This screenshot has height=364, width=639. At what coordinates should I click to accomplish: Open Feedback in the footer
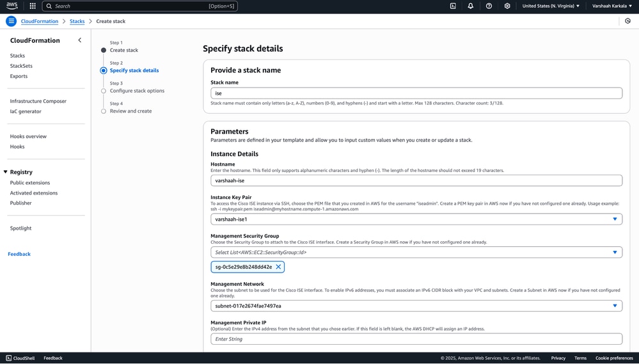tap(53, 358)
